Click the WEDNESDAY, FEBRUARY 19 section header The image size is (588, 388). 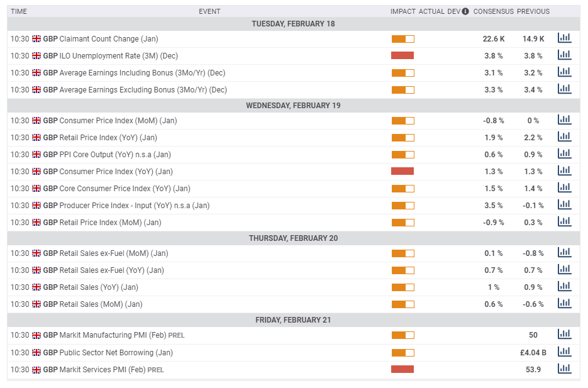(x=294, y=105)
